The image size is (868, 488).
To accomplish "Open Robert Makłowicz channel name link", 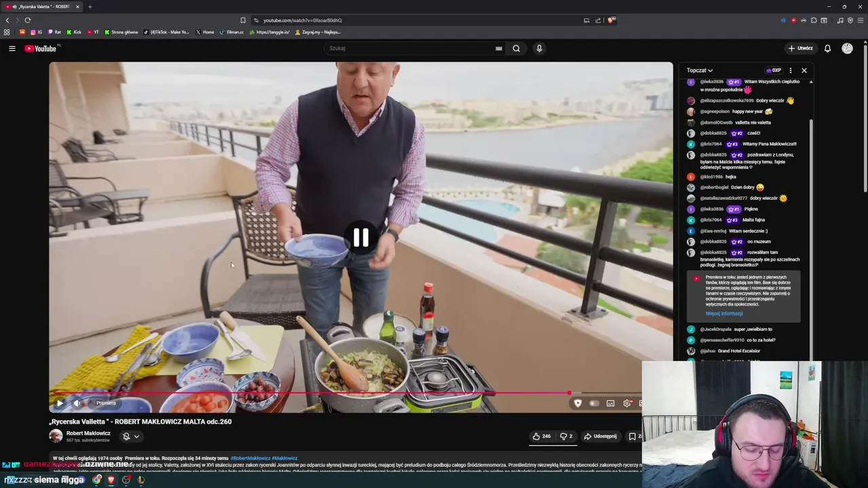I will [x=88, y=433].
